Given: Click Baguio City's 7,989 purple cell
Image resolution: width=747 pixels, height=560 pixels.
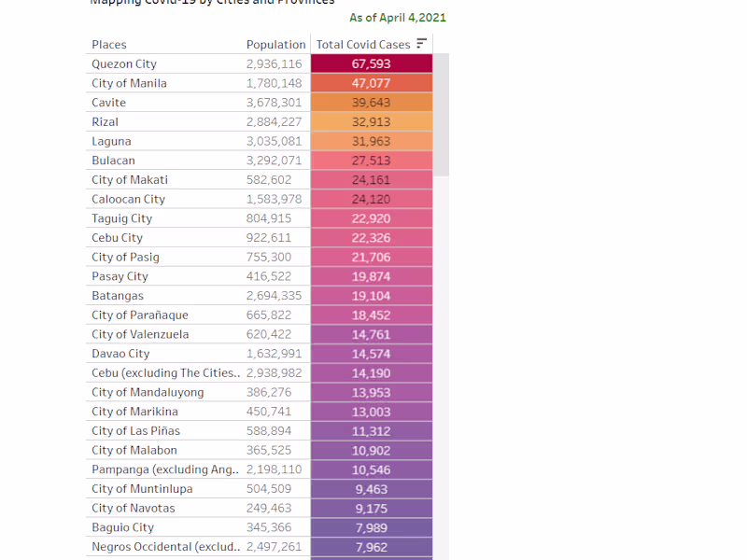Looking at the screenshot, I should point(371,528).
